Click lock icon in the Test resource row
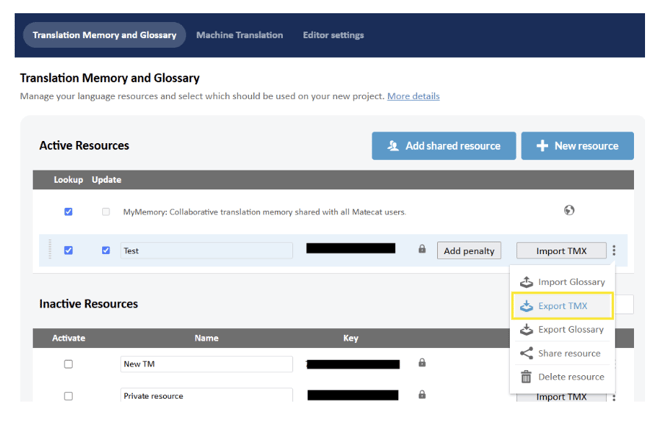This screenshot has height=431, width=670. 422,250
